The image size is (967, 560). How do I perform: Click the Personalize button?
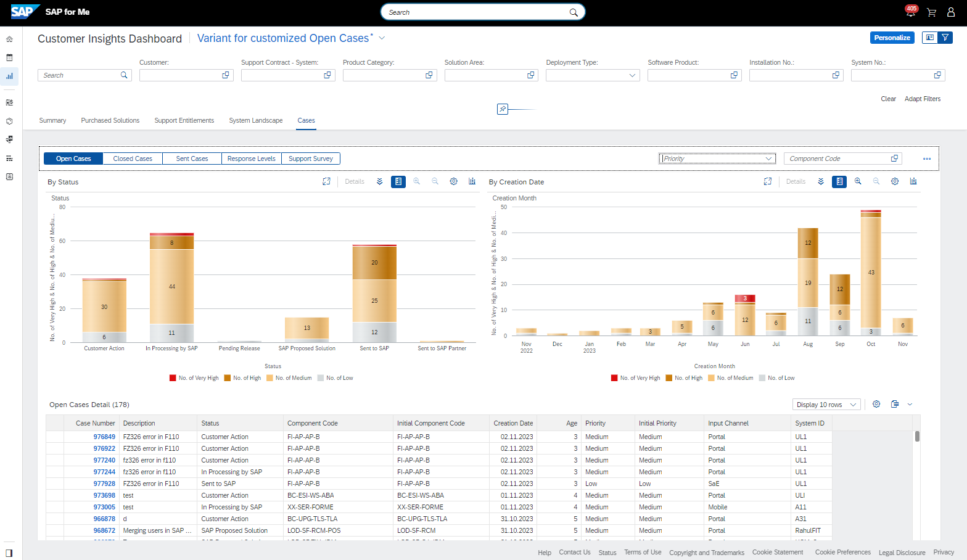[x=892, y=38]
